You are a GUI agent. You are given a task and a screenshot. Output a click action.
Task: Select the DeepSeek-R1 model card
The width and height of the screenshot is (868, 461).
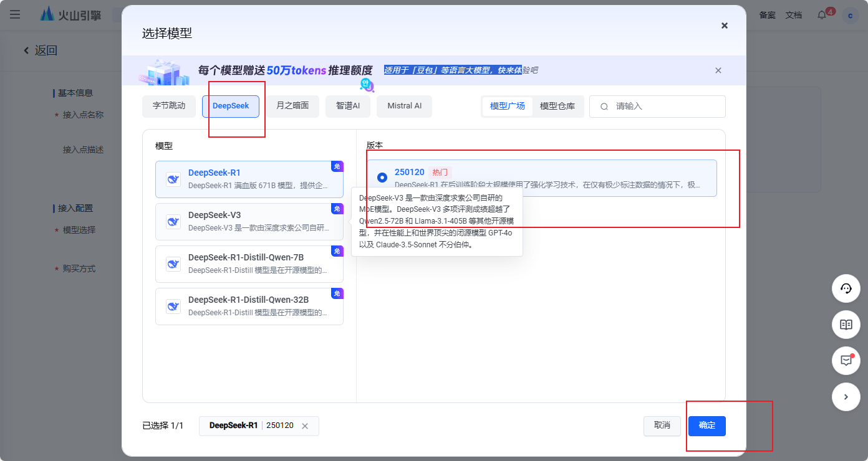(249, 179)
